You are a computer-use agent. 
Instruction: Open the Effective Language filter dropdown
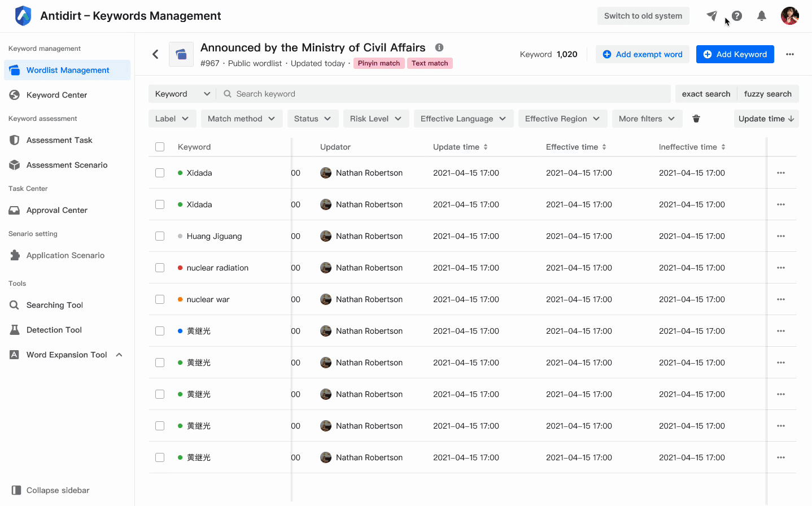coord(464,119)
